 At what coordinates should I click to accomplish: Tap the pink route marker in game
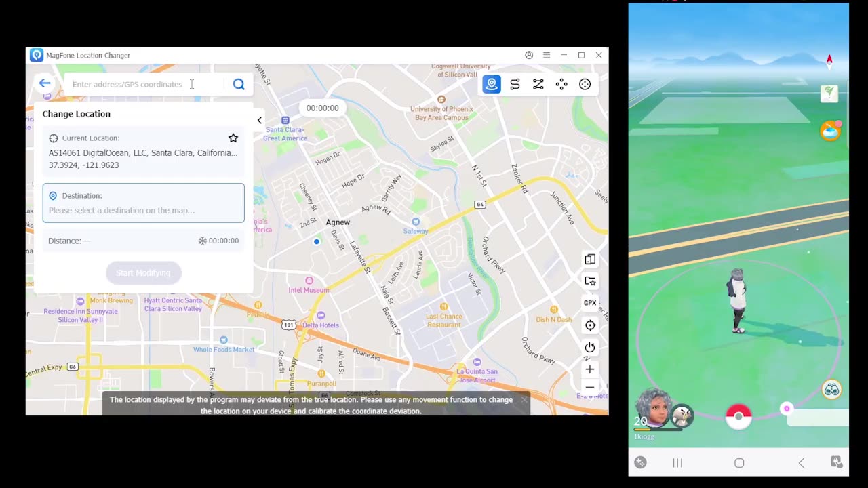click(787, 409)
